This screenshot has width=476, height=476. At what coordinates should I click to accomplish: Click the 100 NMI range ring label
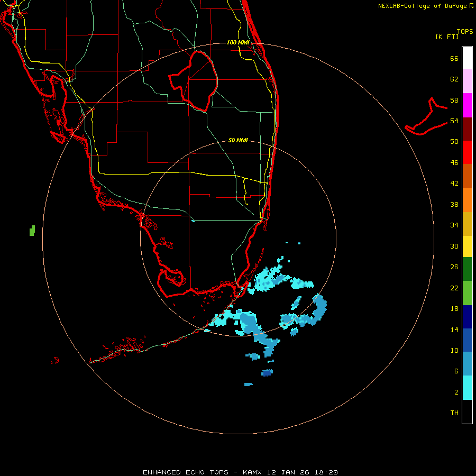click(x=238, y=42)
